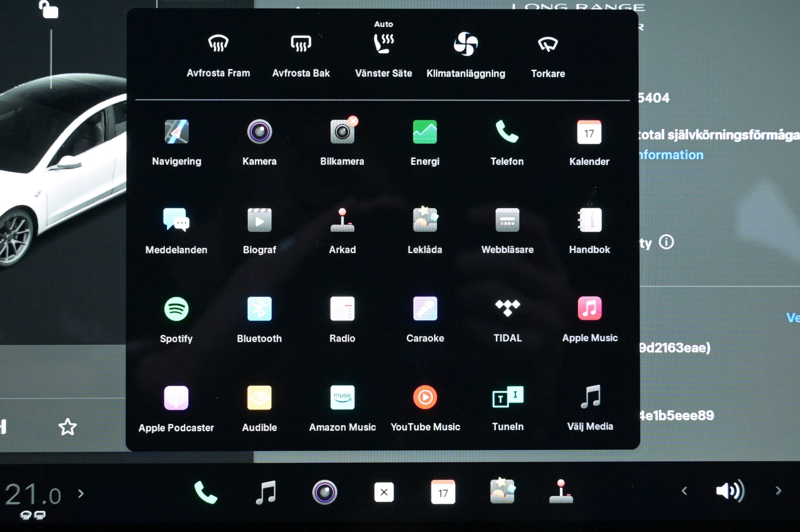Tap the camera icon in bottom dock
Viewport: 800px width, 532px height.
pos(324,492)
